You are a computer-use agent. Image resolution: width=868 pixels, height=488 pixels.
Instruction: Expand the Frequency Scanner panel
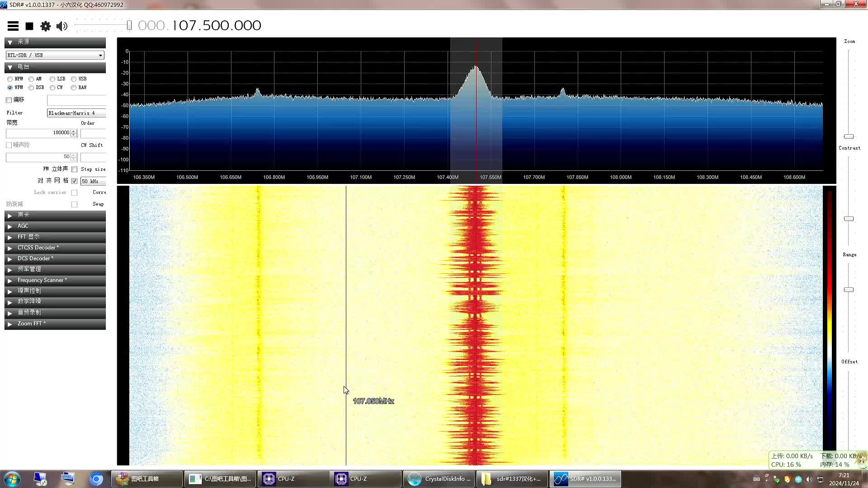(55, 280)
